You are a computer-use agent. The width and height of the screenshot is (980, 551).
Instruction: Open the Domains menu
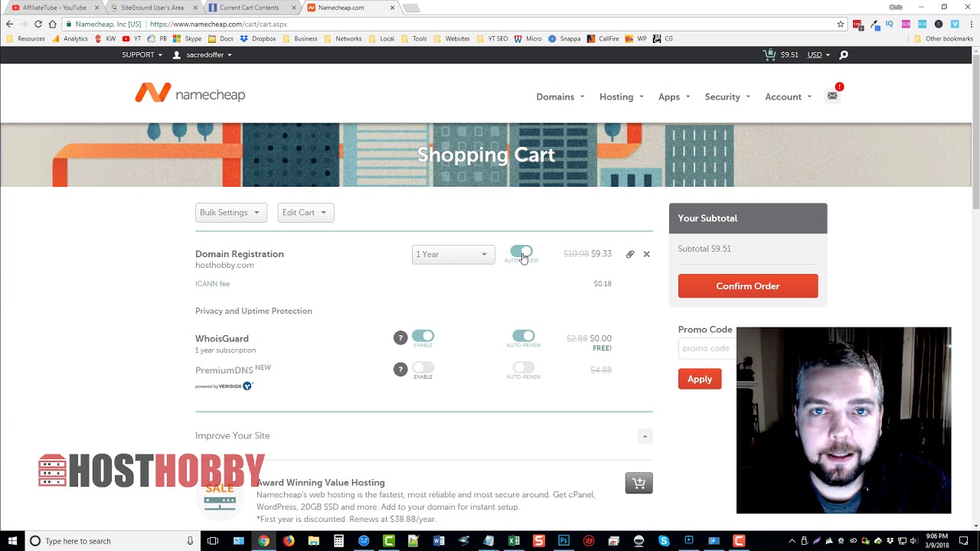coord(560,97)
